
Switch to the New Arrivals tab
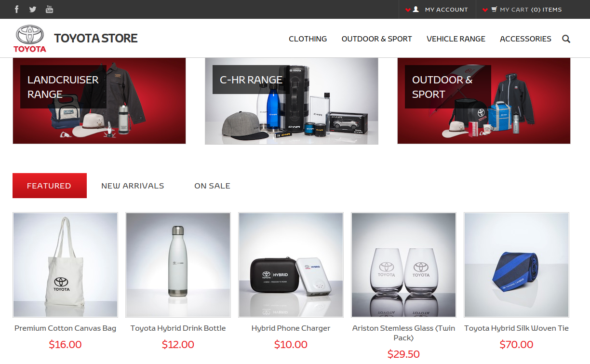pyautogui.click(x=133, y=186)
